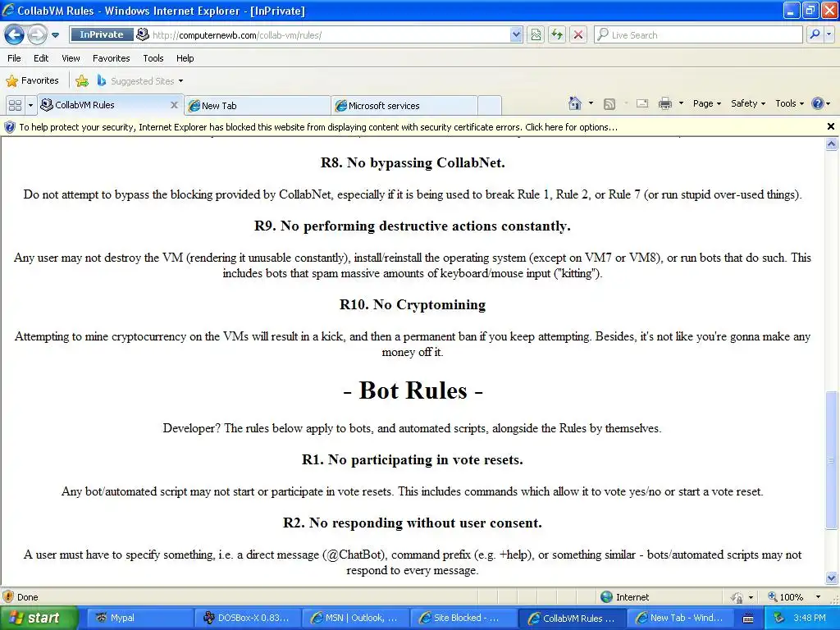Switch to MSN Outlook taskbar window
Viewport: 840px width, 630px height.
355,619
